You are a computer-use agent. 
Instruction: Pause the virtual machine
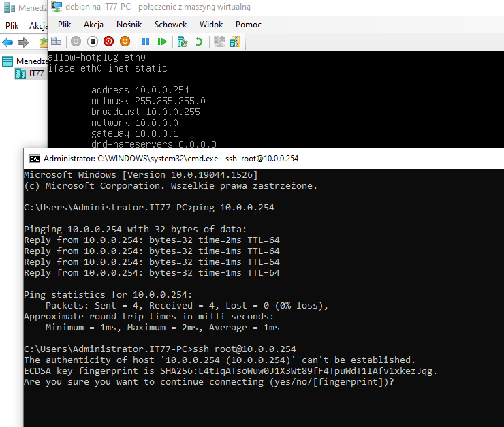[x=146, y=42]
